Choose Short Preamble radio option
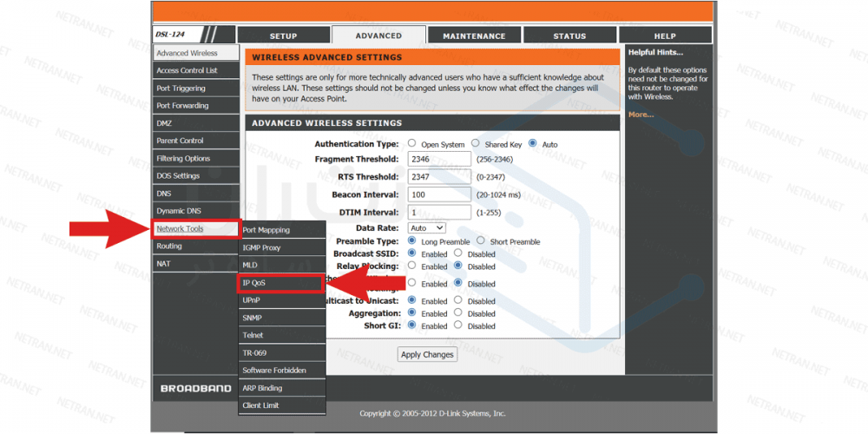 482,241
